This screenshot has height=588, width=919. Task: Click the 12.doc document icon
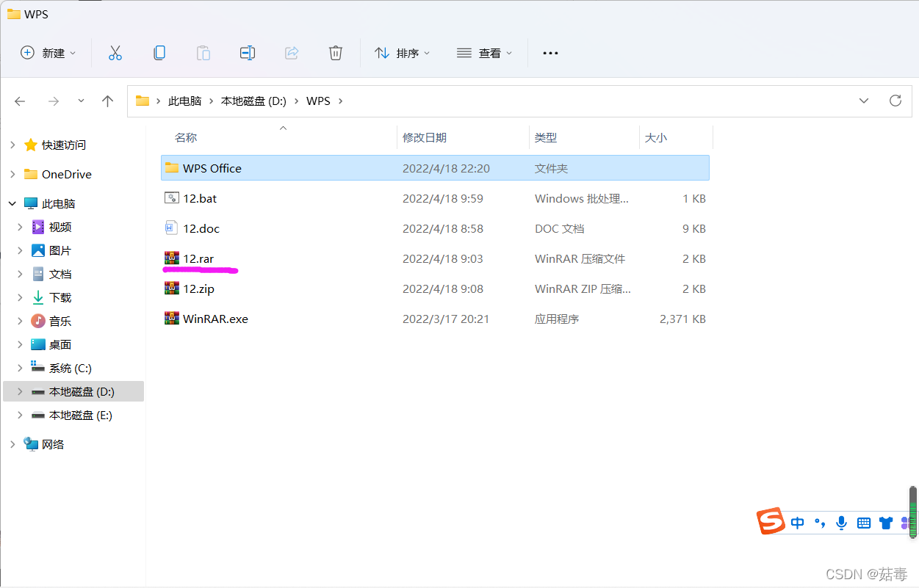(172, 228)
